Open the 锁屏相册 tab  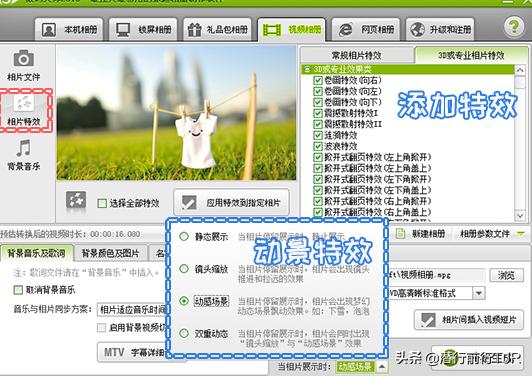(x=143, y=30)
